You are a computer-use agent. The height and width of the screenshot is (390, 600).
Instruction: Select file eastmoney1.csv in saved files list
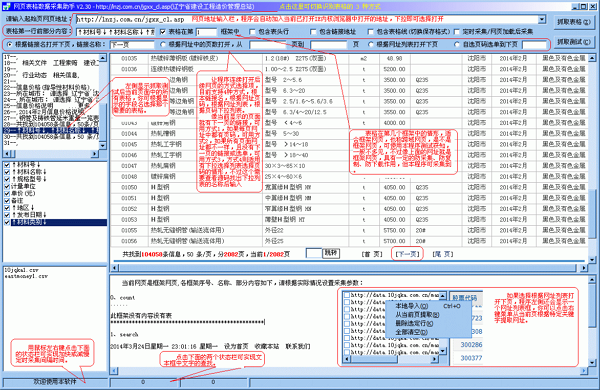tap(26, 276)
